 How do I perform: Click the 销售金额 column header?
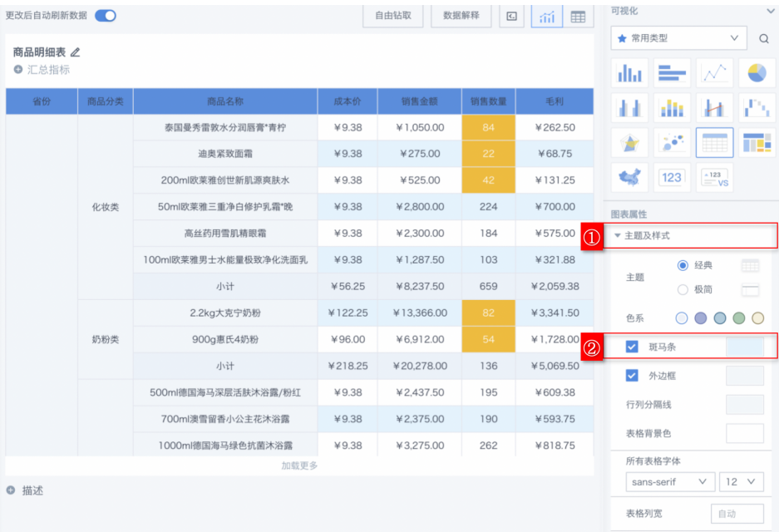(419, 101)
